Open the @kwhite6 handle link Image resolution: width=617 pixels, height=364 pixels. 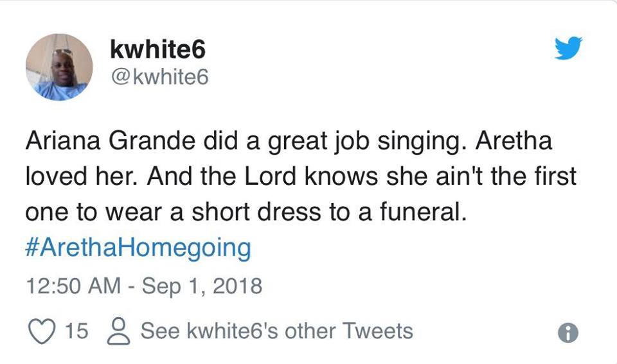[160, 76]
